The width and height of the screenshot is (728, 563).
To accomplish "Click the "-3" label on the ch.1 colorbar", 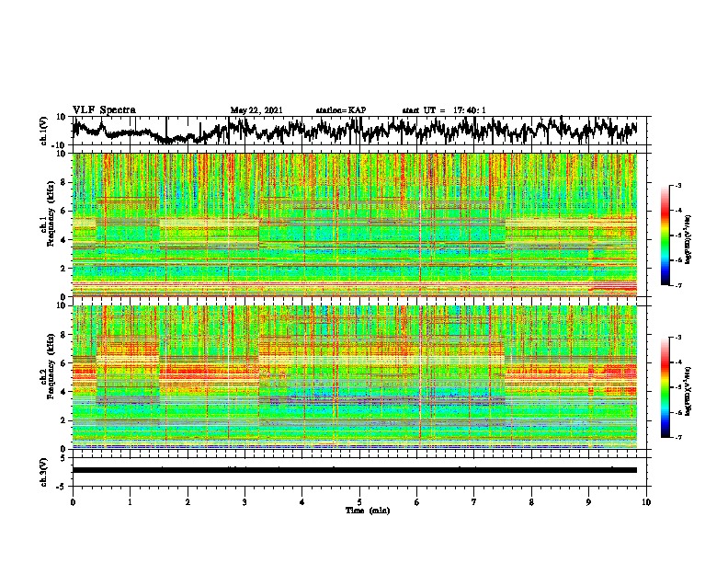I will [x=677, y=186].
